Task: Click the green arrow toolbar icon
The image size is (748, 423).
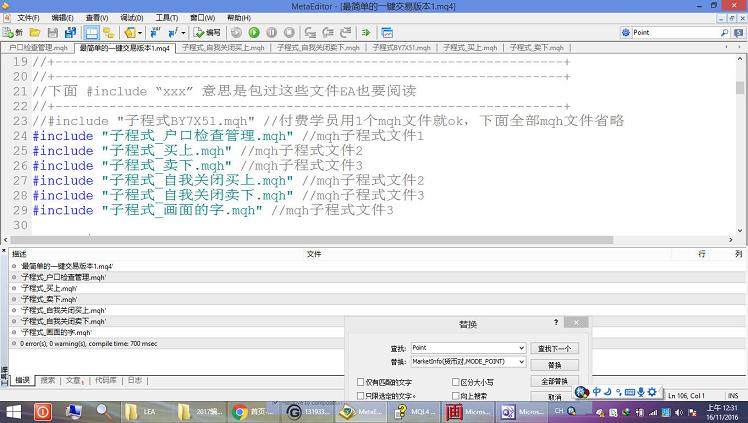Action: point(366,32)
